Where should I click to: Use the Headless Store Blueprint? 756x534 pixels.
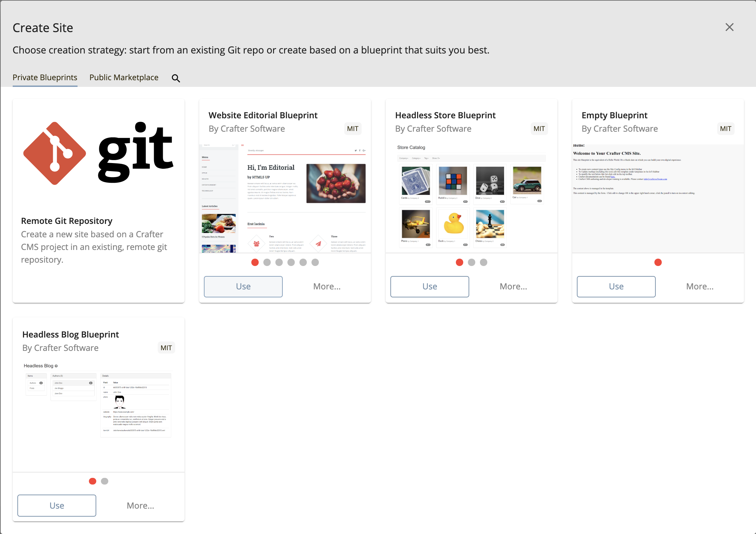click(430, 286)
